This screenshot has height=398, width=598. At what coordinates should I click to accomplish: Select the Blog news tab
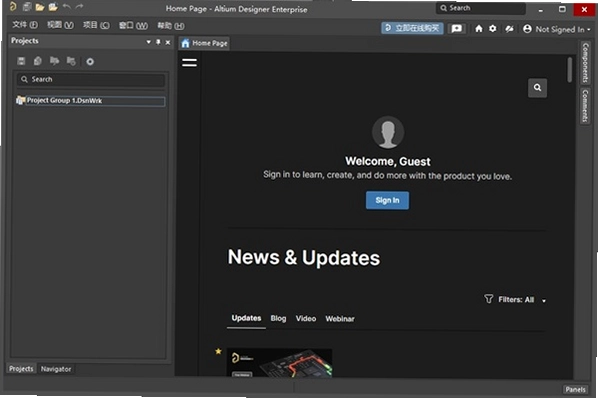(278, 318)
